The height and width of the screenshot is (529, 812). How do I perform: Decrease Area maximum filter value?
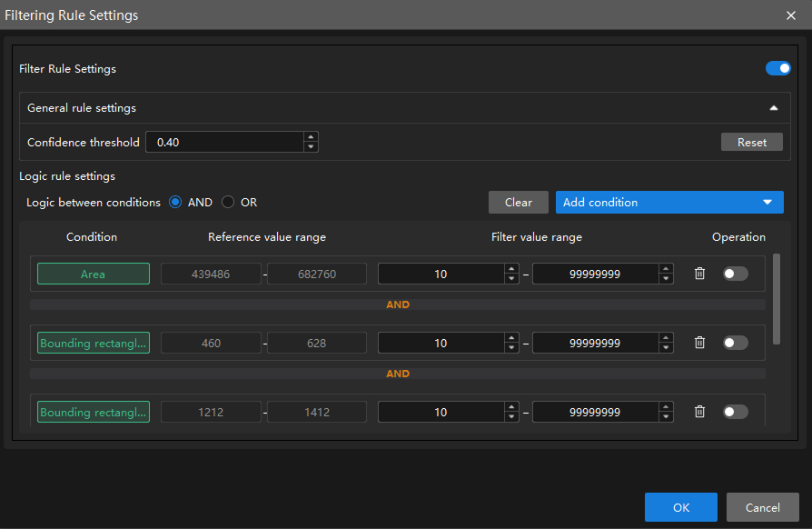pos(666,279)
